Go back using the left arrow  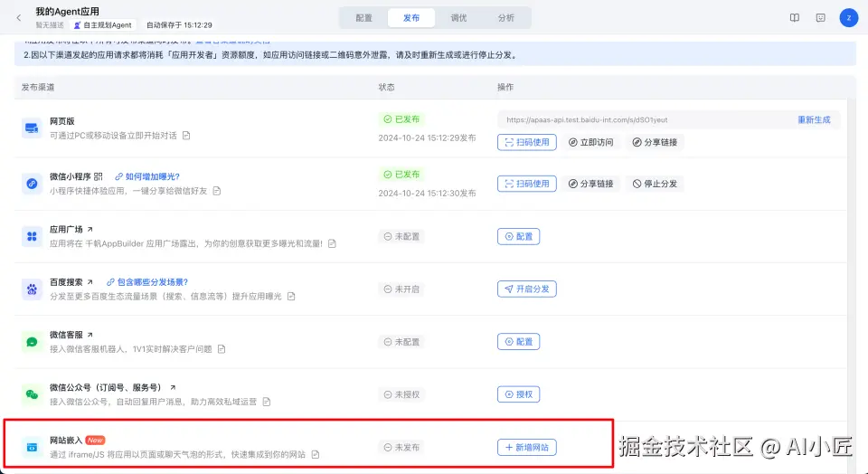[x=19, y=18]
